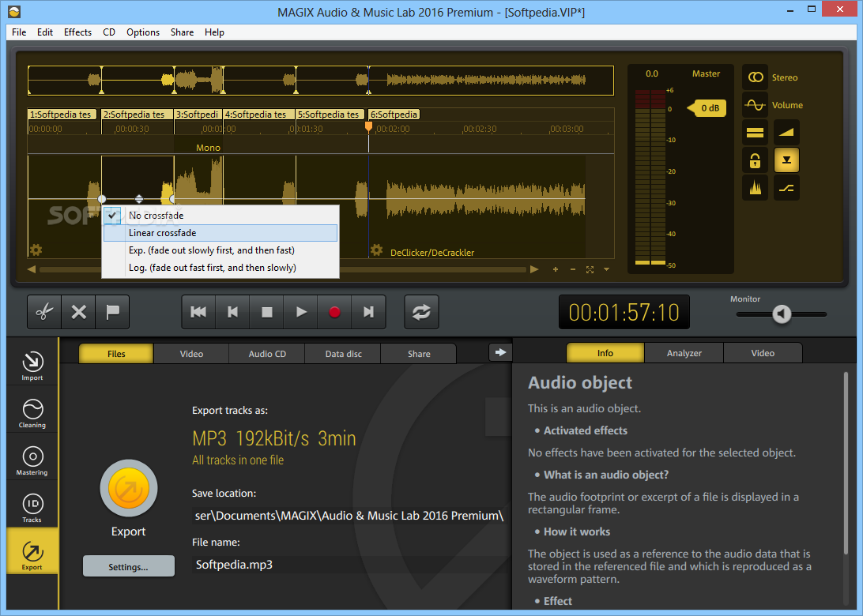The image size is (863, 616).
Task: Jump to start of project
Action: 198,312
